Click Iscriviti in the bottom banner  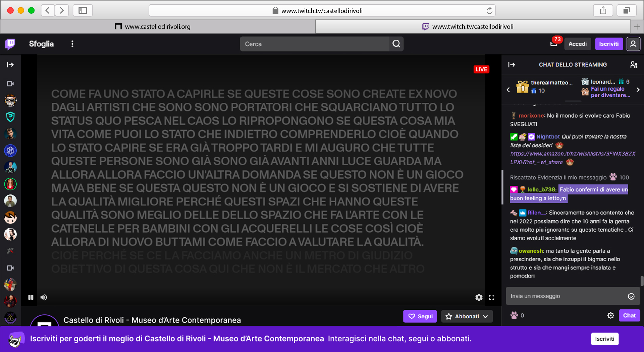(605, 339)
